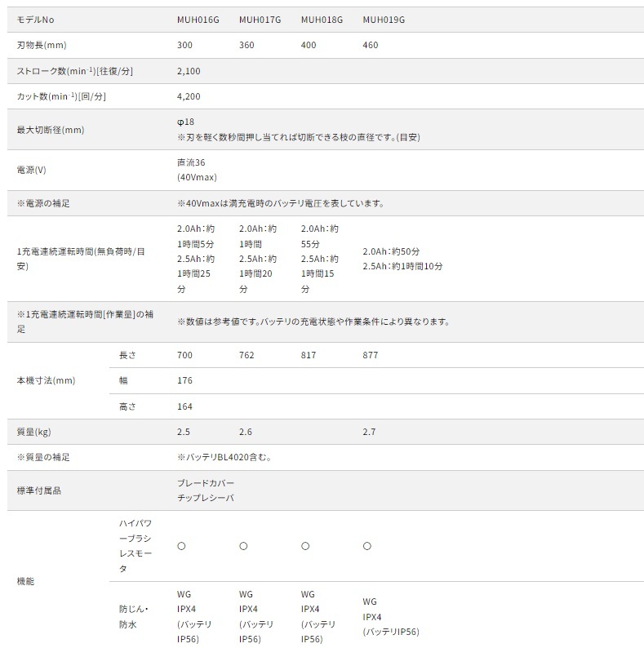The width and height of the screenshot is (644, 648).
Task: Click MUH016G runtime 2.0Ah 1時間5分
Action: [196, 237]
